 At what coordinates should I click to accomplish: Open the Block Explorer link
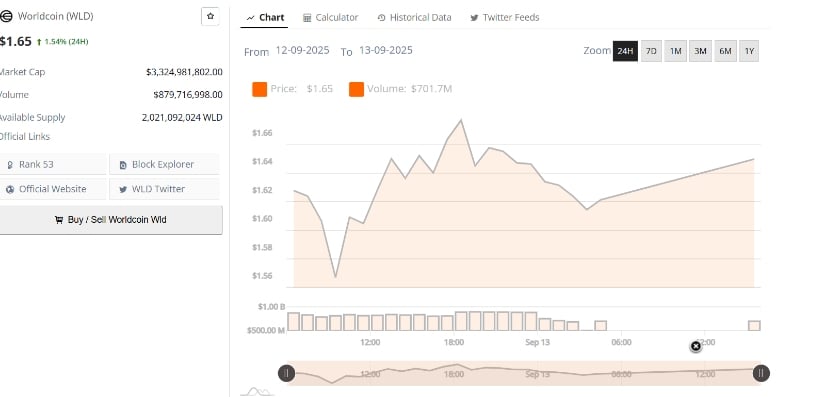[164, 165]
